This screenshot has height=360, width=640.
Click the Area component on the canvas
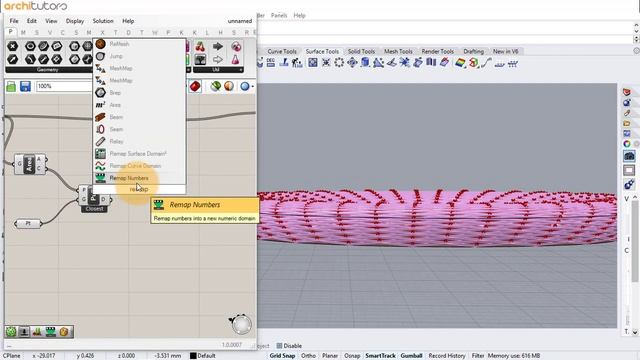(x=30, y=164)
